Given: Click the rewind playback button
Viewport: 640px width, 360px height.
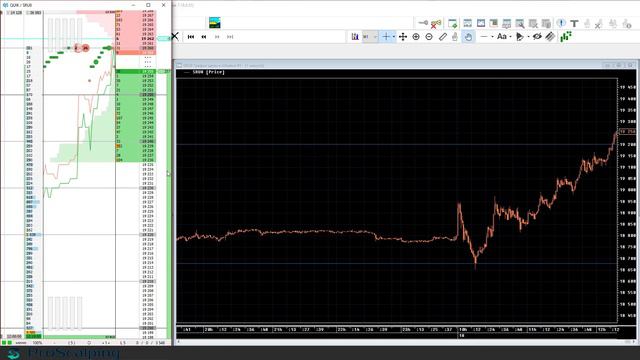Looking at the screenshot, I should coord(204,37).
